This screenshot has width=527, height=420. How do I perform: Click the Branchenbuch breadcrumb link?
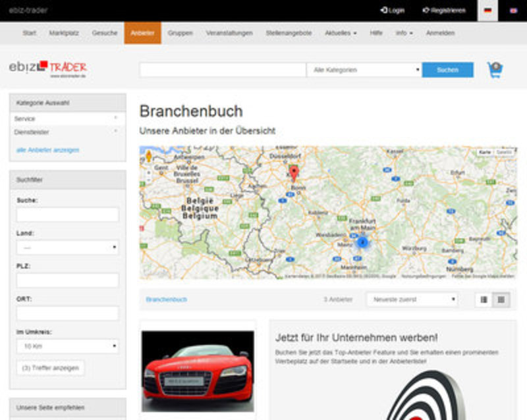click(167, 300)
